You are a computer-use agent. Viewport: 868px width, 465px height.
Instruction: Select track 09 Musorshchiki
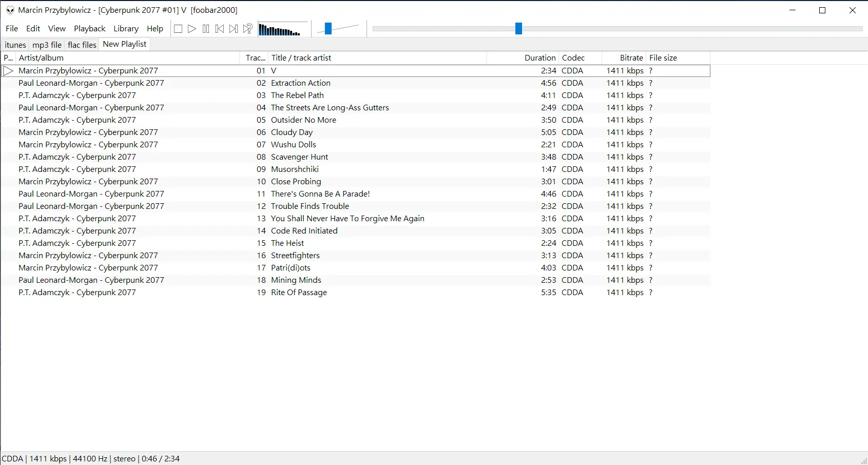click(356, 169)
